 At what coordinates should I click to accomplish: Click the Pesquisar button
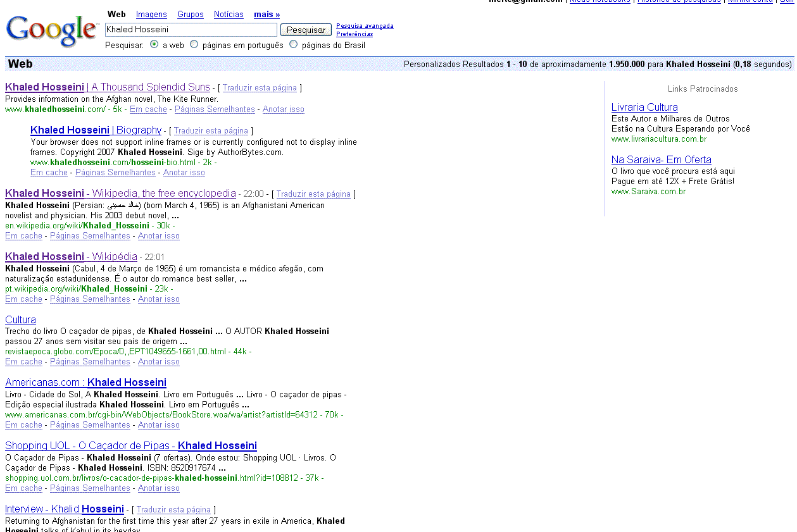click(x=306, y=30)
